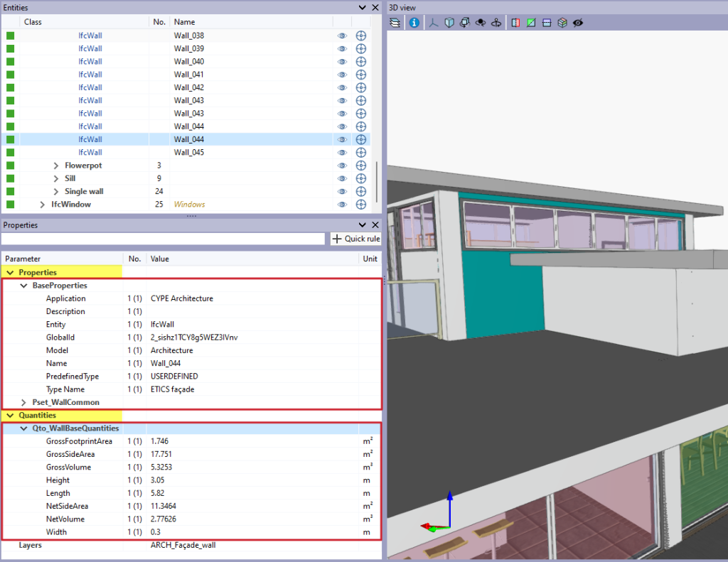Click the Properties search input field
This screenshot has height=562, width=728.
164,239
